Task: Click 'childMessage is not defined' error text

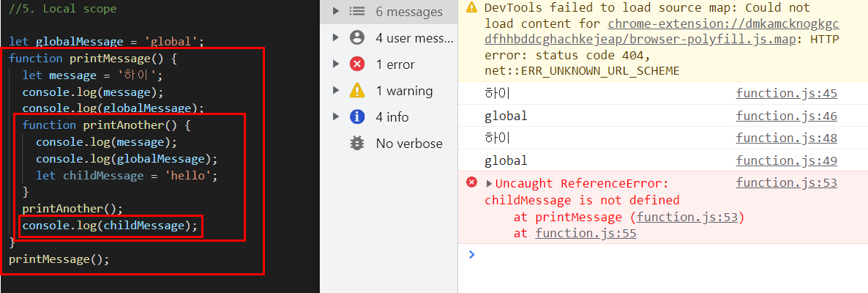Action: point(582,200)
